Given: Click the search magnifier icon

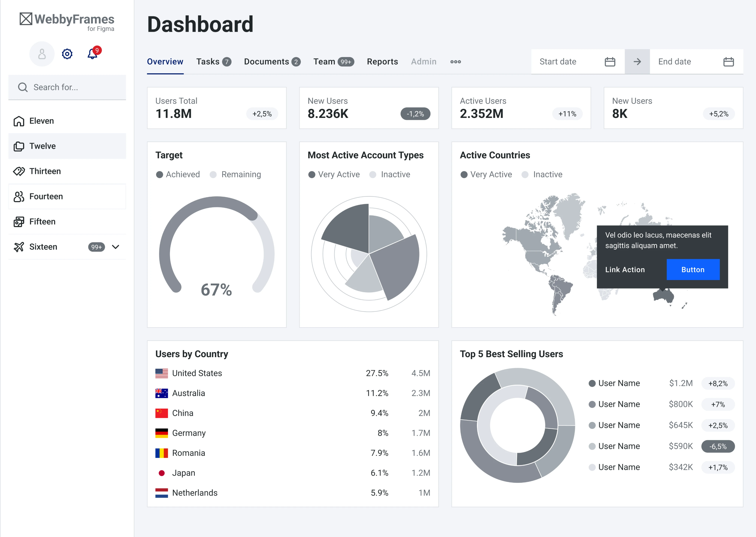Looking at the screenshot, I should (x=23, y=87).
